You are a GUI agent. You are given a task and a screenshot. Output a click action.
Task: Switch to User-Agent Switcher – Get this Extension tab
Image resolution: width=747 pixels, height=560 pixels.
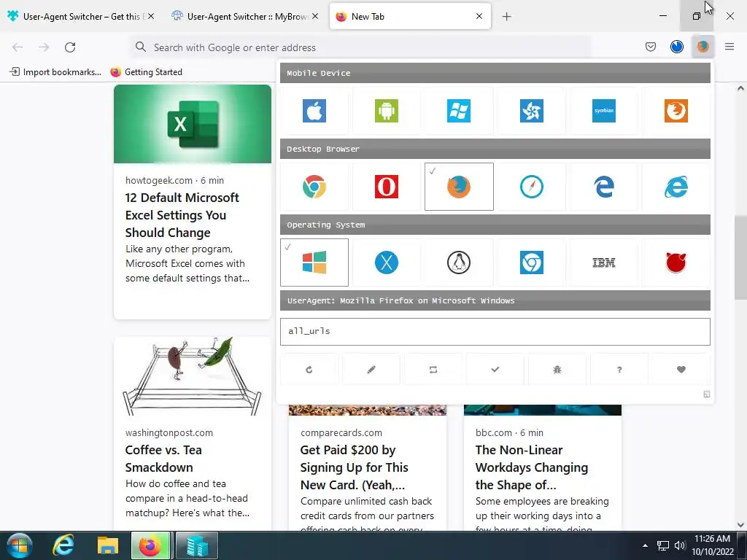point(81,16)
